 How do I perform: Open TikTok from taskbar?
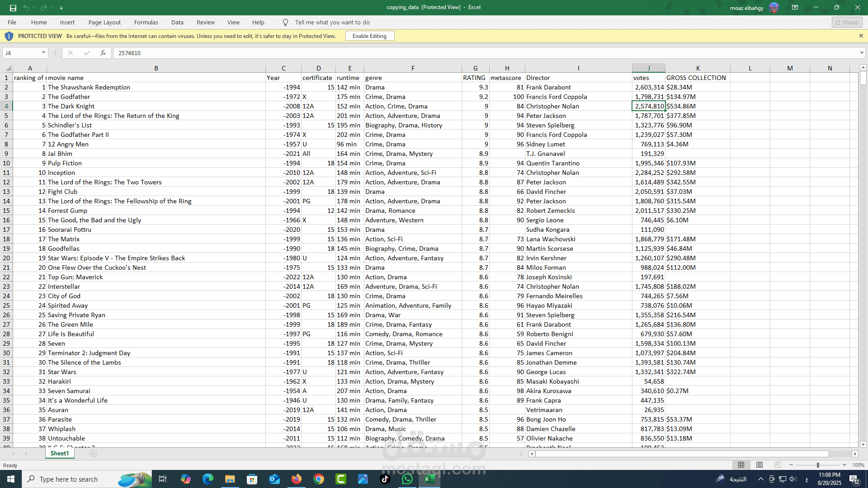click(x=385, y=479)
